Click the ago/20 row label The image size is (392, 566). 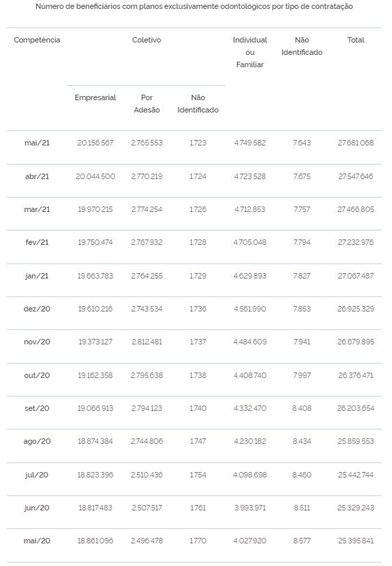pyautogui.click(x=37, y=441)
